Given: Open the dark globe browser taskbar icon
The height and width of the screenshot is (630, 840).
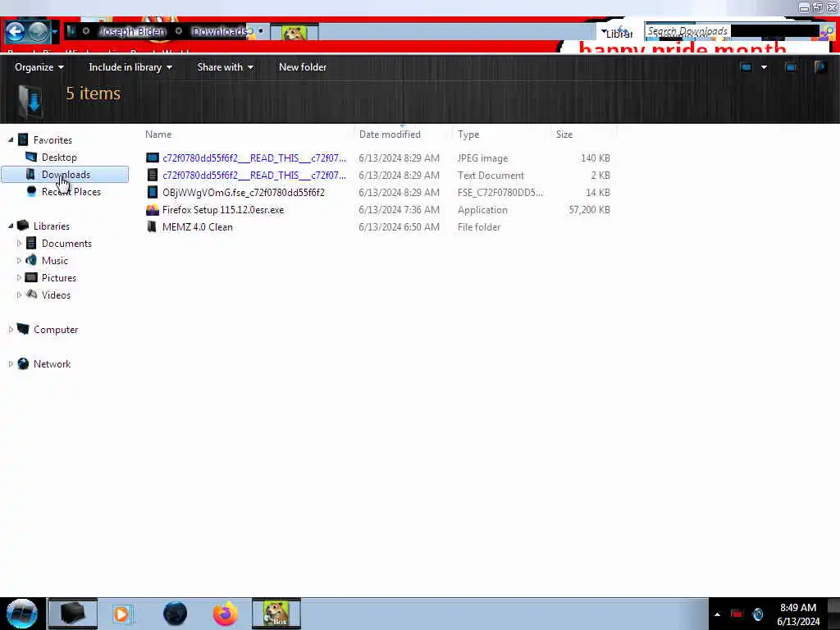Looking at the screenshot, I should 175,614.
